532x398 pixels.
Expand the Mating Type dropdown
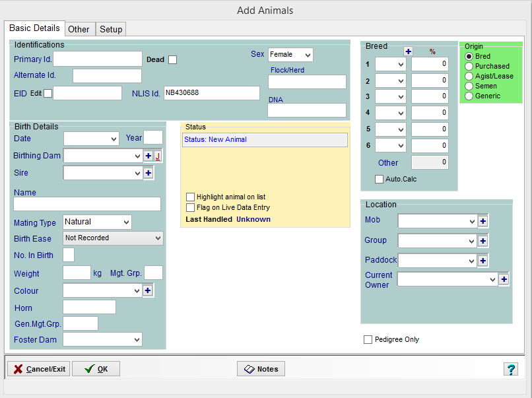[126, 222]
